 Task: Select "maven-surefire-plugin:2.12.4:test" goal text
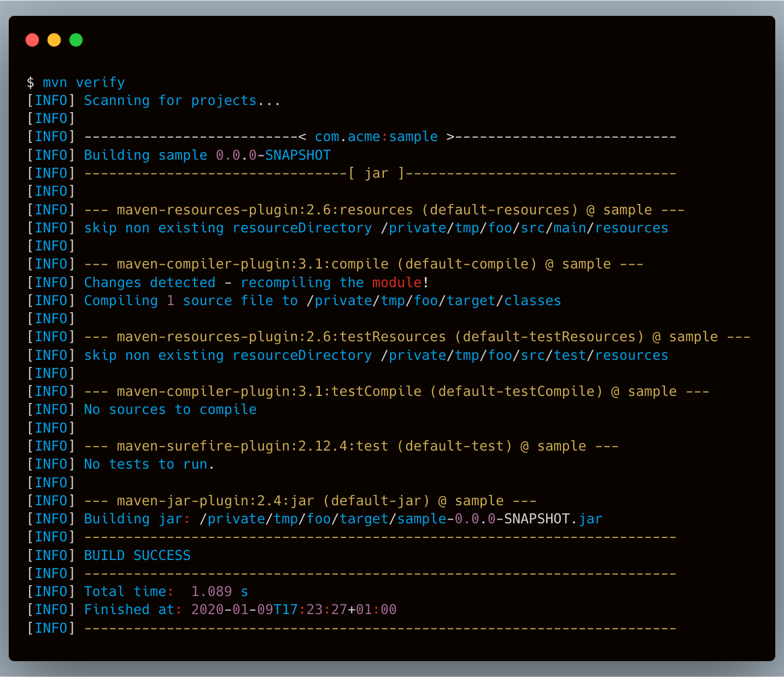253,446
